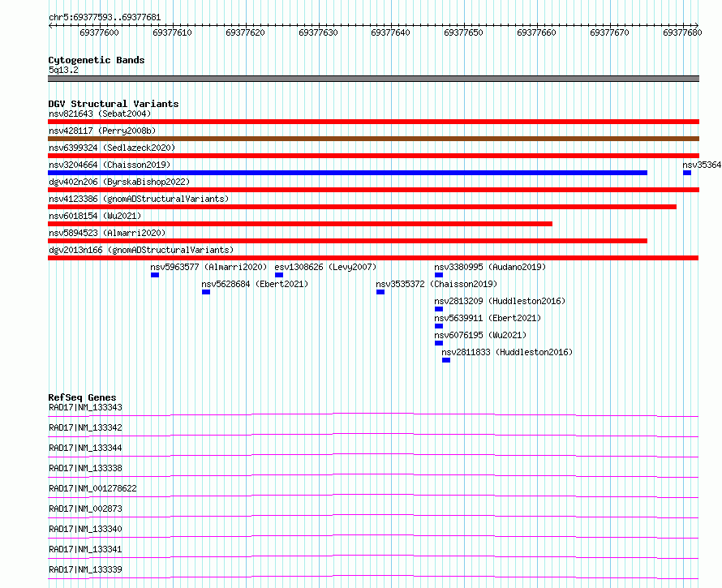
Task: Click ruler position 69377670
Action: [610, 32]
